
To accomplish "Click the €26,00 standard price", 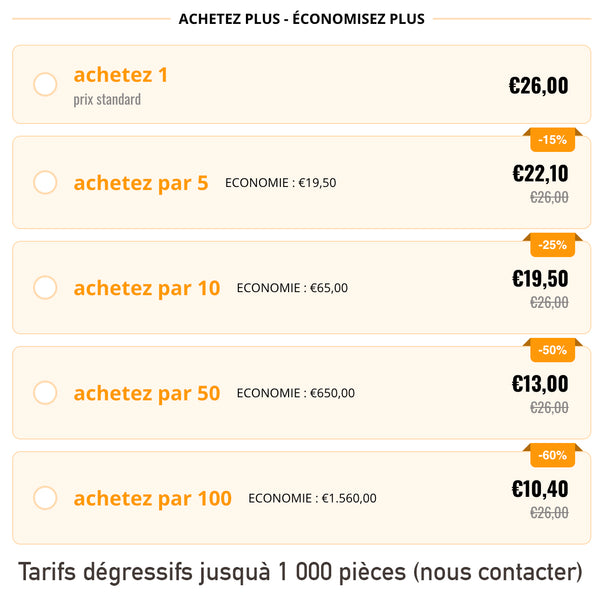I will 538,85.
